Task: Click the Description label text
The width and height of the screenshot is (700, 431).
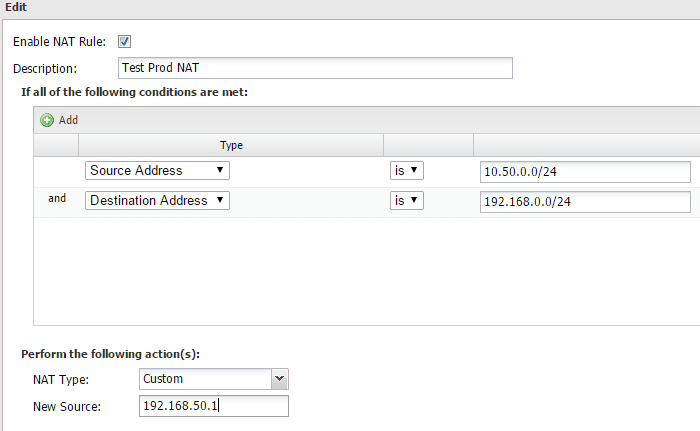Action: [44, 69]
